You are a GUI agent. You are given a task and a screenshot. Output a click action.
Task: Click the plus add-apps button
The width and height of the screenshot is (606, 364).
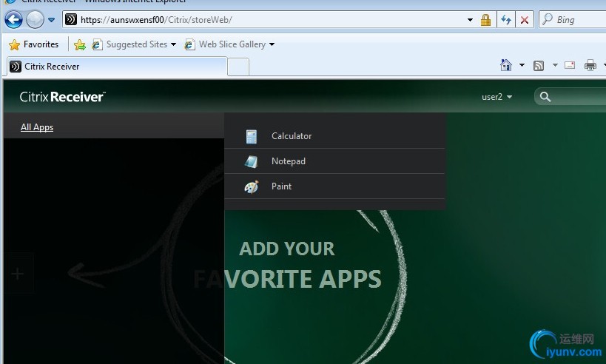(x=18, y=274)
